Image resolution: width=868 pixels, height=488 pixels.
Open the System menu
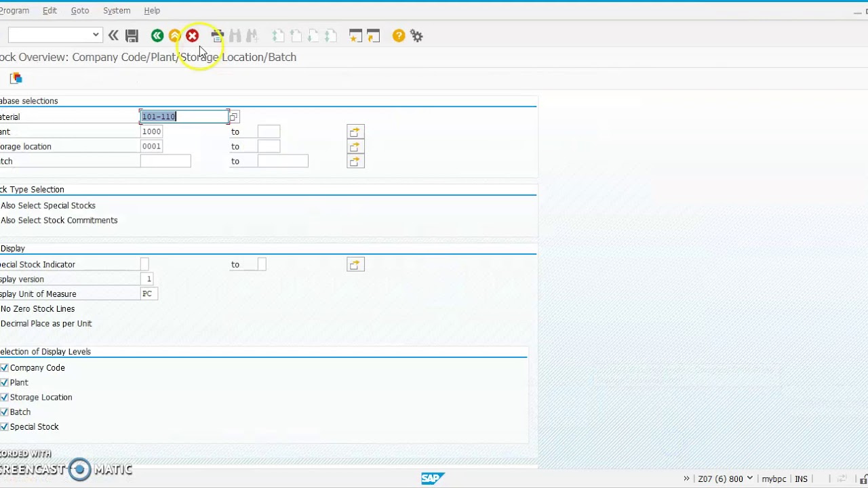tap(117, 10)
